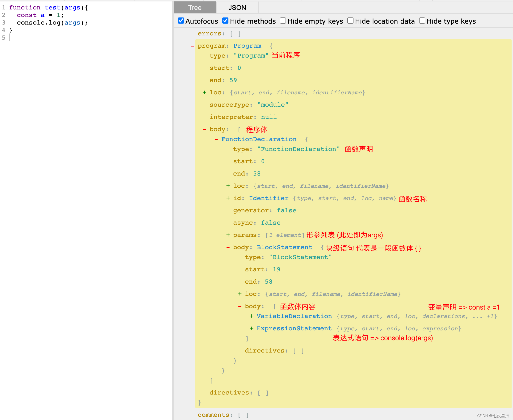
Task: Expand the ExpressionStatement node
Action: 252,328
